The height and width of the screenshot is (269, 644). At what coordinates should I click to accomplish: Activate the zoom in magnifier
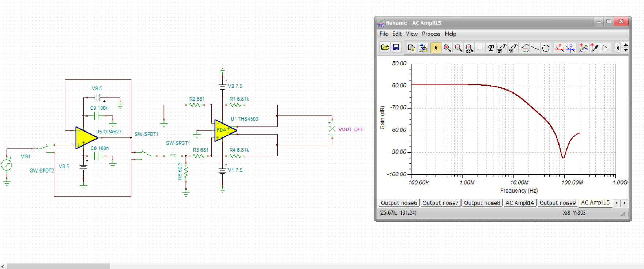[447, 48]
